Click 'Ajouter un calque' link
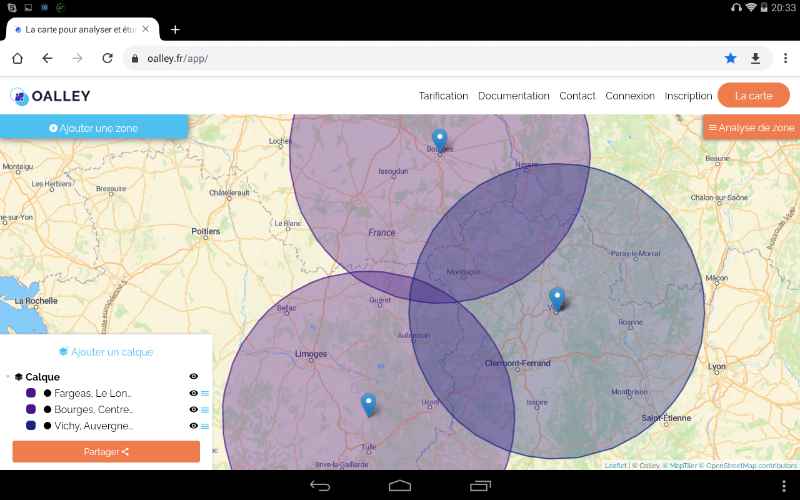This screenshot has width=800, height=500. click(106, 352)
